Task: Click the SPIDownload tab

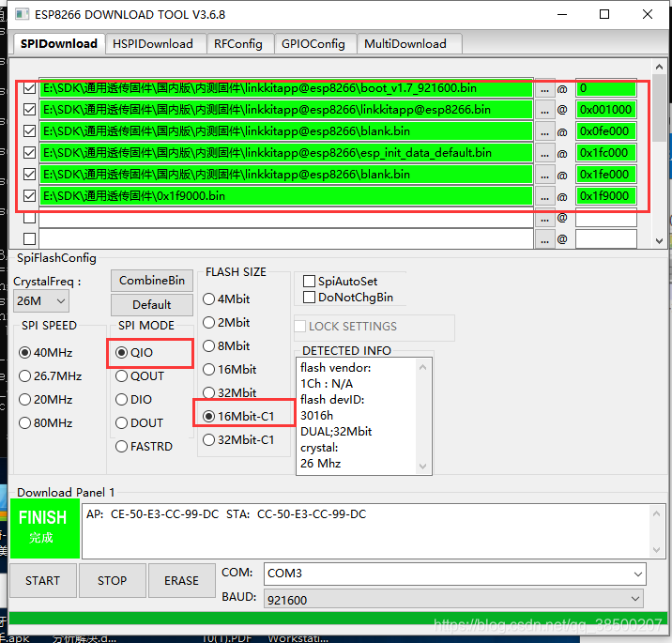Action: coord(59,44)
